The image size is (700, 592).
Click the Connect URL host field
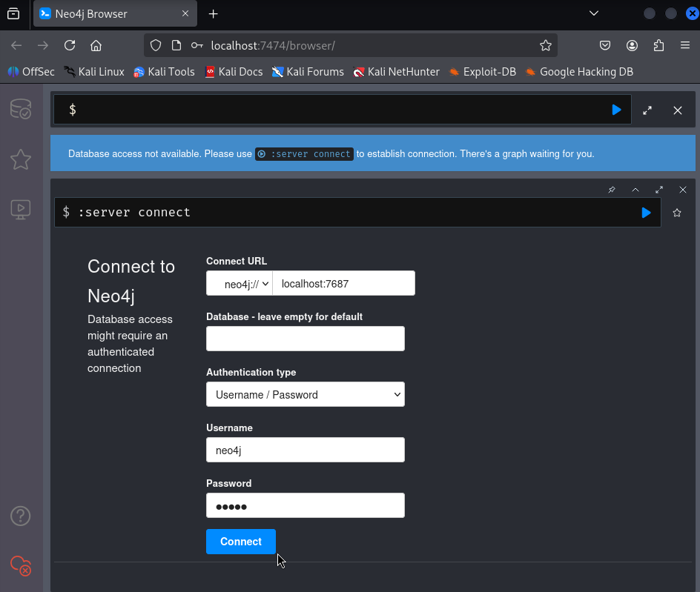click(x=343, y=283)
